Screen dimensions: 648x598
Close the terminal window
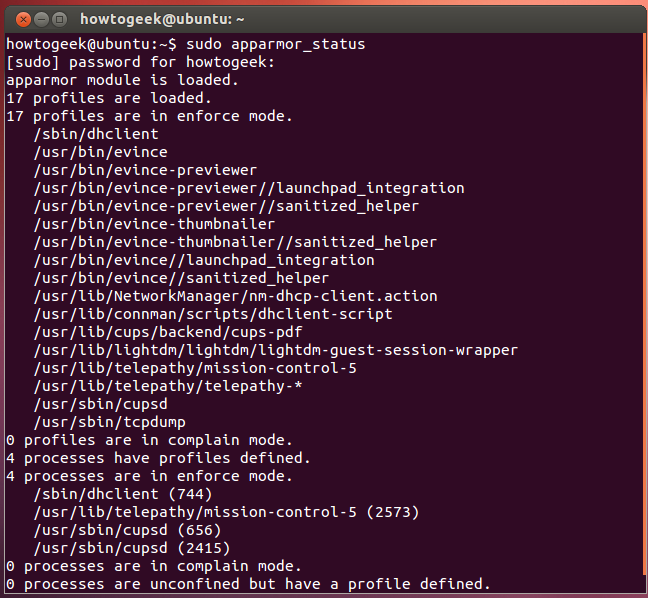tap(22, 18)
